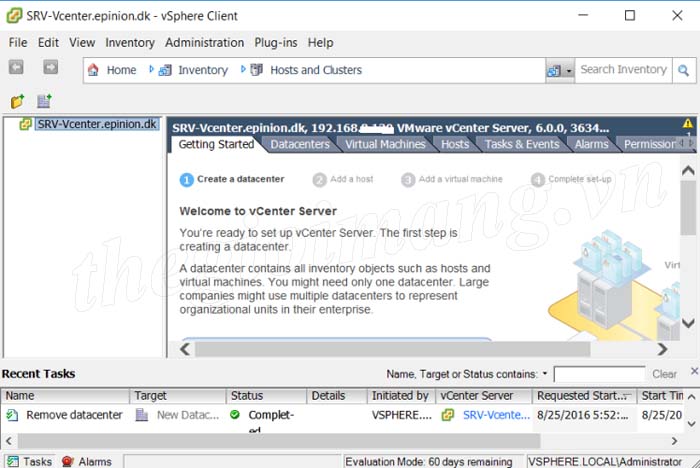
Task: Click the content pane scroll right arrow
Action: tap(662, 349)
